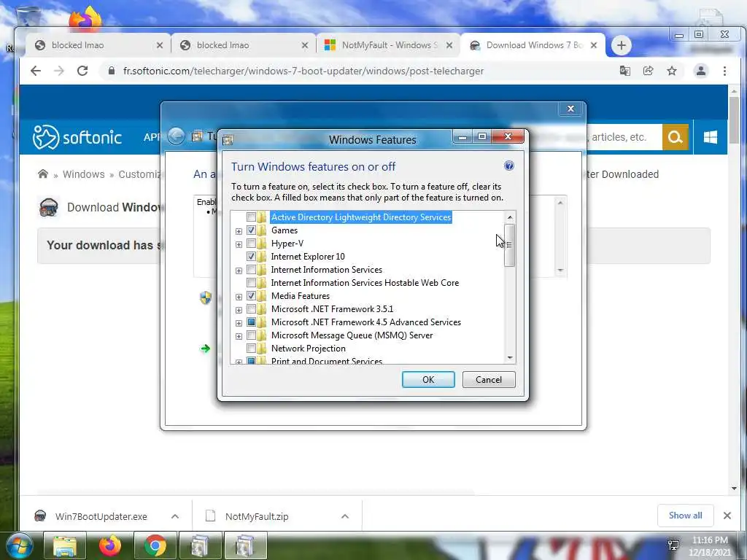
Task: Expand Microsoft Message Queue (MSMQ) Server node
Action: [x=239, y=336]
